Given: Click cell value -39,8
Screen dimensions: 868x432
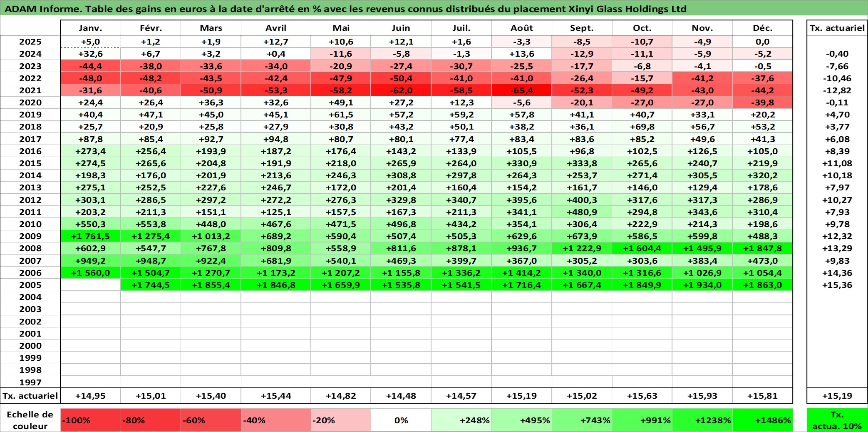Looking at the screenshot, I should (x=763, y=102).
